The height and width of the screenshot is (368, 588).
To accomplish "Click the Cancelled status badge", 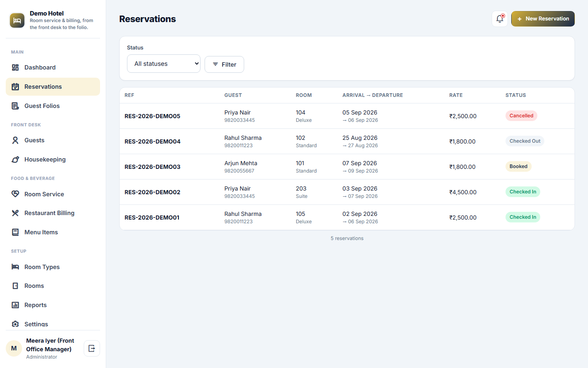I will pos(521,116).
